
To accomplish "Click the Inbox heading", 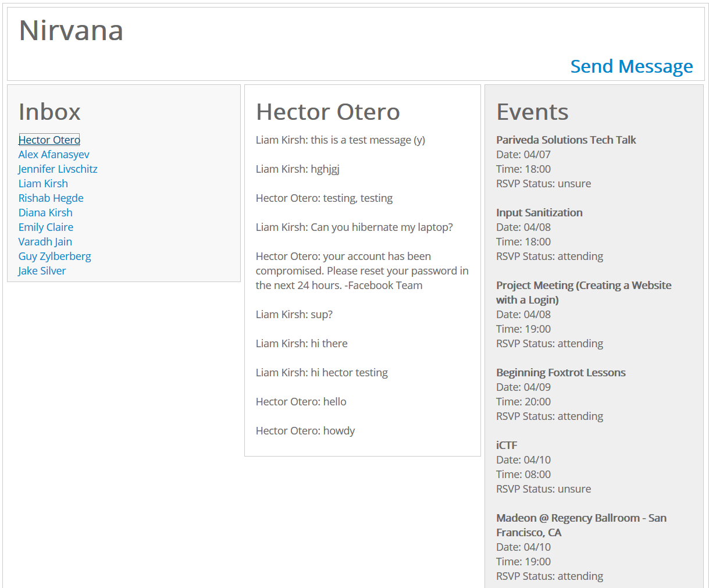I will [x=49, y=112].
